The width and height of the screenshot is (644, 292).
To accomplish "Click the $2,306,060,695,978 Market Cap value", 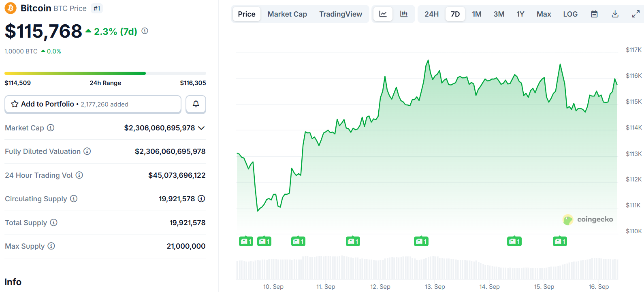I will click(160, 128).
